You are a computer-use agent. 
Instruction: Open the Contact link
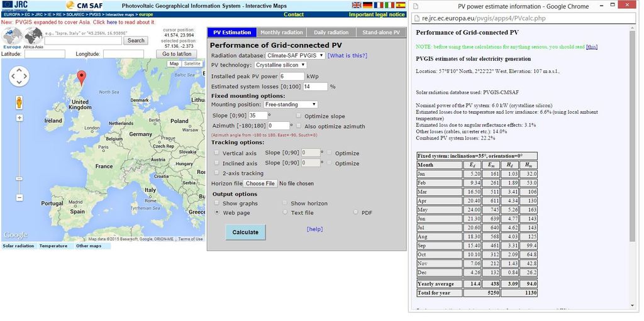pos(294,14)
